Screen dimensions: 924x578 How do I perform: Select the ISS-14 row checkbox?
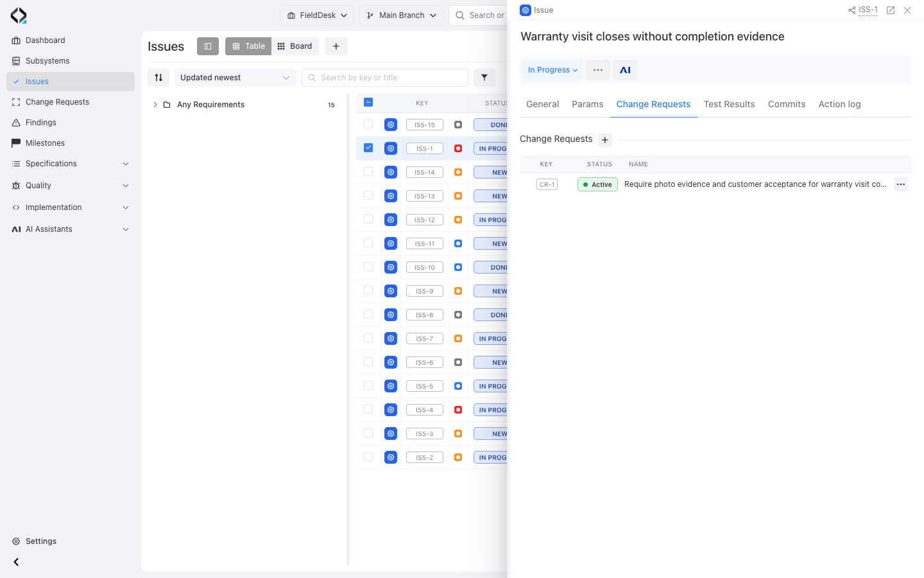368,171
